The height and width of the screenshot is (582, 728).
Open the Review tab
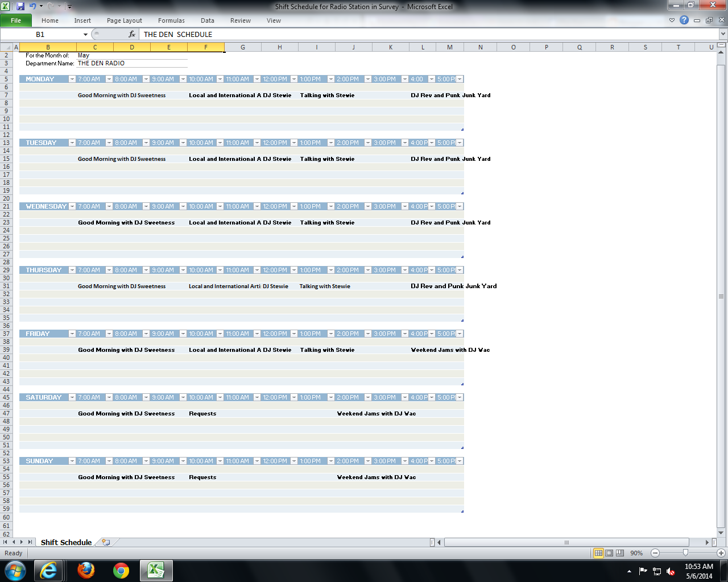(241, 20)
